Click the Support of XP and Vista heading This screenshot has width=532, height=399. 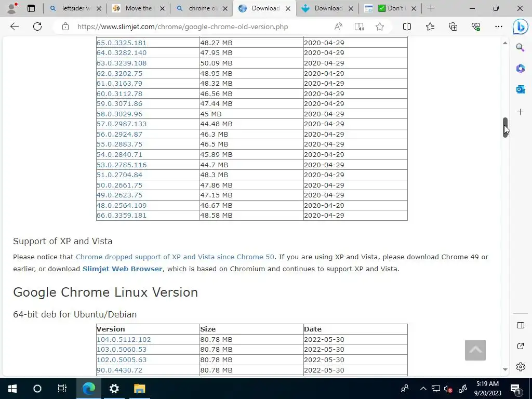63,241
